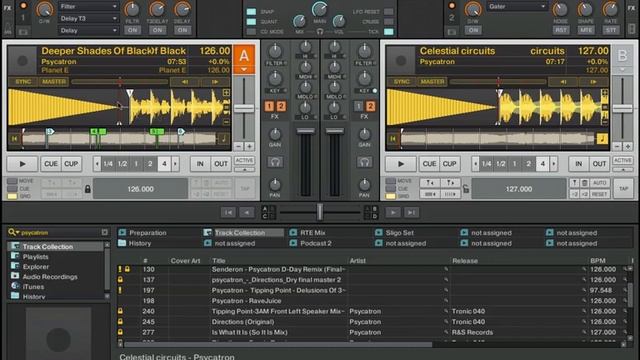This screenshot has width=640, height=360.
Task: Click channel A volume fader
Action: (305, 131)
